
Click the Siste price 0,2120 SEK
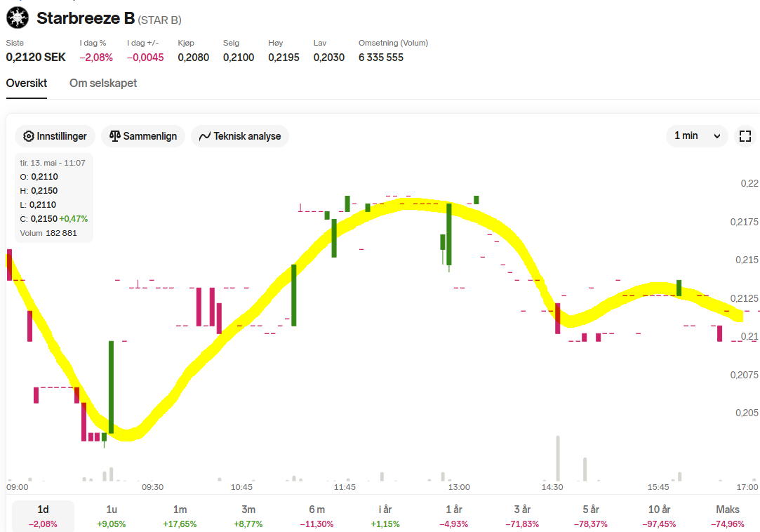point(36,58)
